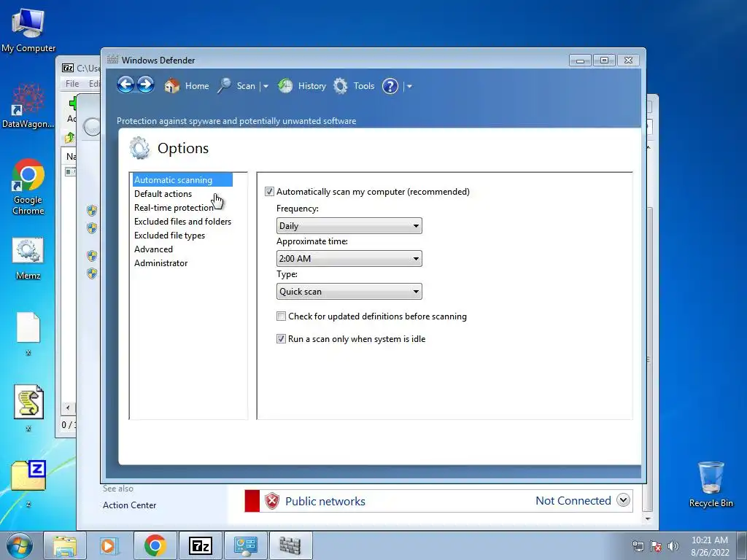Select Automatic scanning in options list
This screenshot has height=560, width=747.
(x=182, y=180)
